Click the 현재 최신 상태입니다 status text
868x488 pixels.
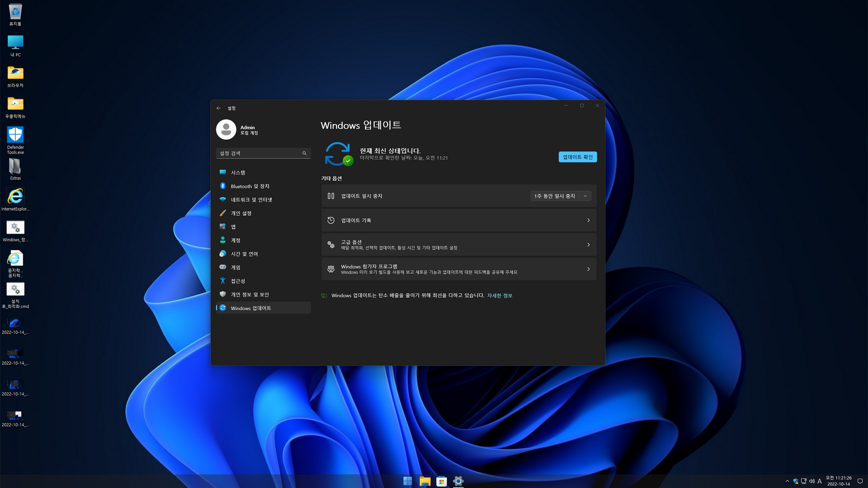point(390,151)
